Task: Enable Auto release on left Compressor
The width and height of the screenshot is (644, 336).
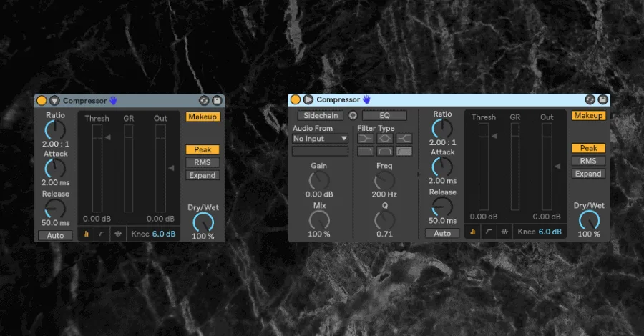Action: [55, 235]
